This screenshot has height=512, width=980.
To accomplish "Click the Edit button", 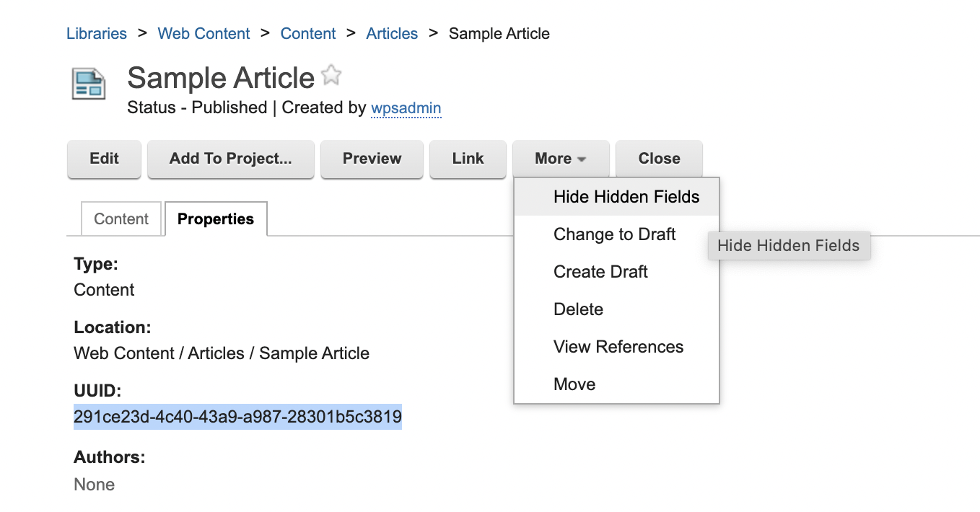I will pos(104,159).
